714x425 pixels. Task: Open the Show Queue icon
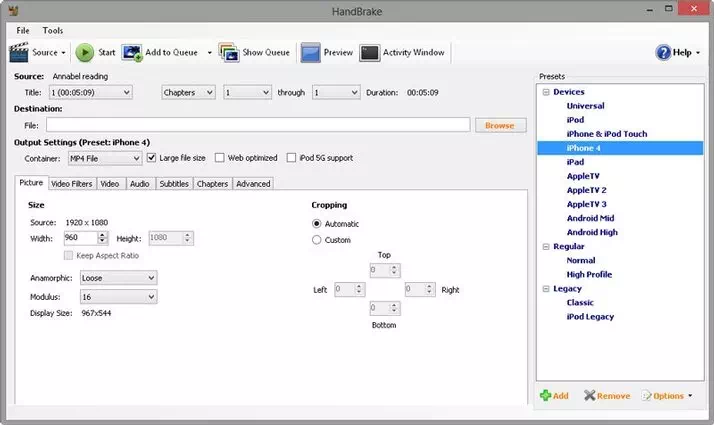coord(229,52)
